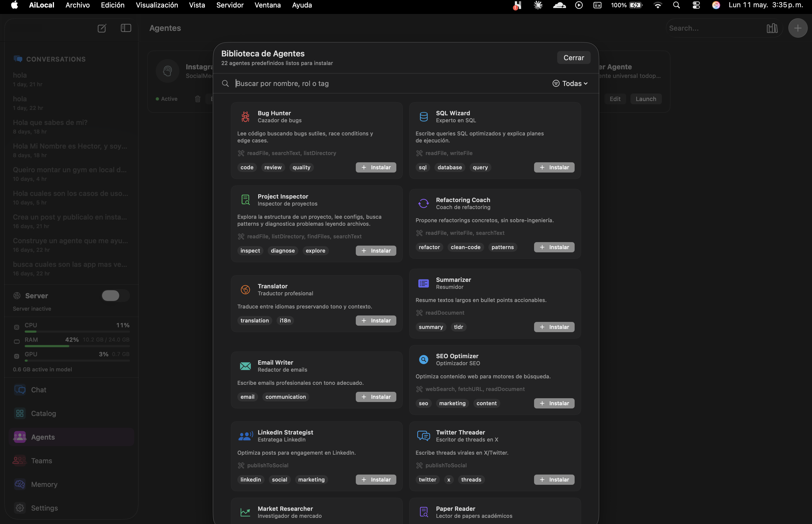
Task: Close the Biblioteca de Agentes dialog
Action: click(574, 58)
